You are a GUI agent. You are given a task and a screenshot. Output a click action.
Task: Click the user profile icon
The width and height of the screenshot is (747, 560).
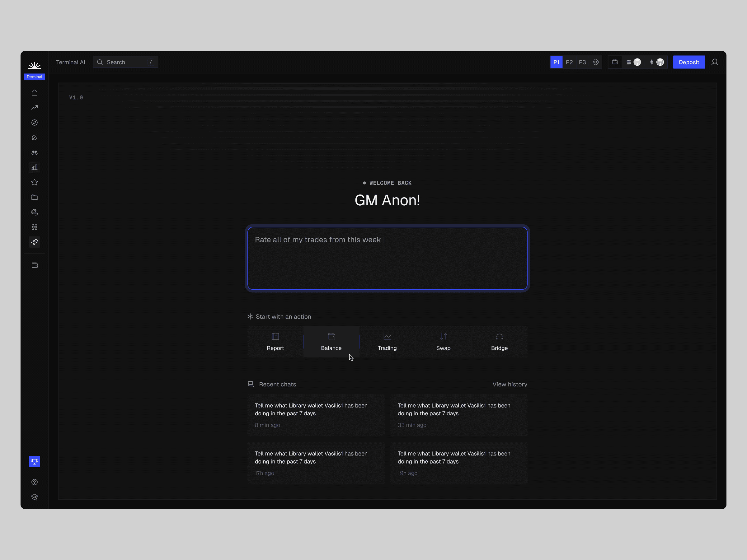(x=715, y=62)
